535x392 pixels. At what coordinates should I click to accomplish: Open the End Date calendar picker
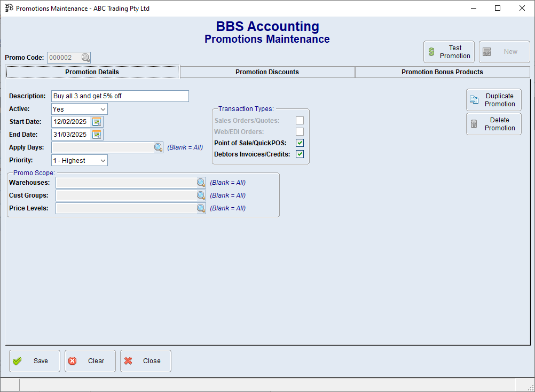click(97, 135)
